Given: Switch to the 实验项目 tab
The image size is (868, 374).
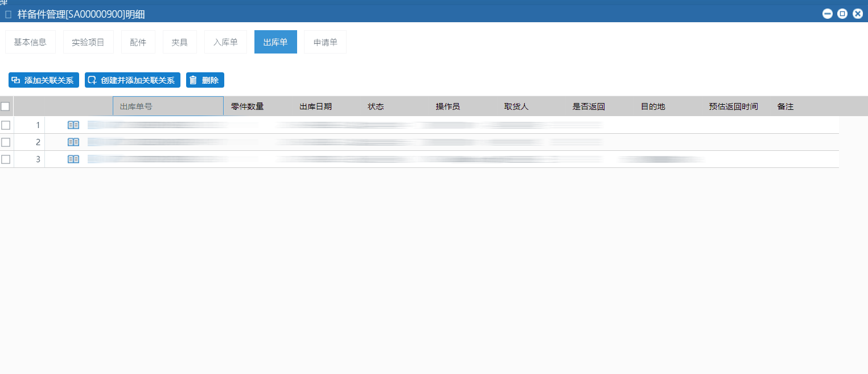Looking at the screenshot, I should (x=88, y=42).
